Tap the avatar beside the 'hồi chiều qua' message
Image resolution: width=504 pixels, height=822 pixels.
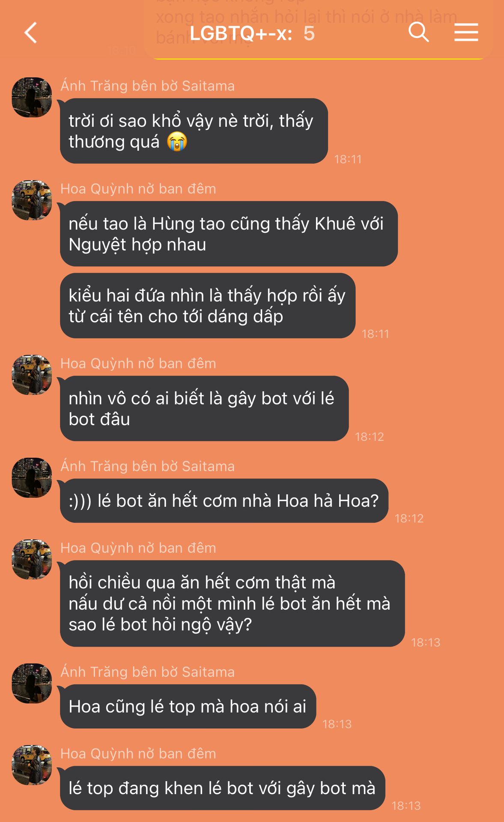click(x=32, y=559)
